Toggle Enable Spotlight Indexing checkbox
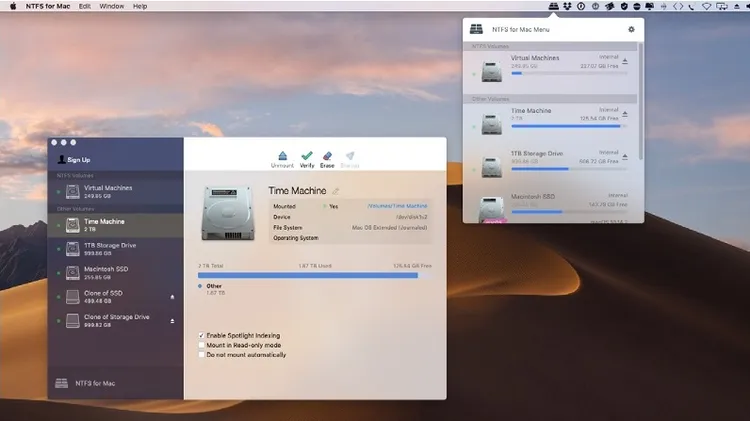This screenshot has width=750, height=421. pyautogui.click(x=201, y=335)
